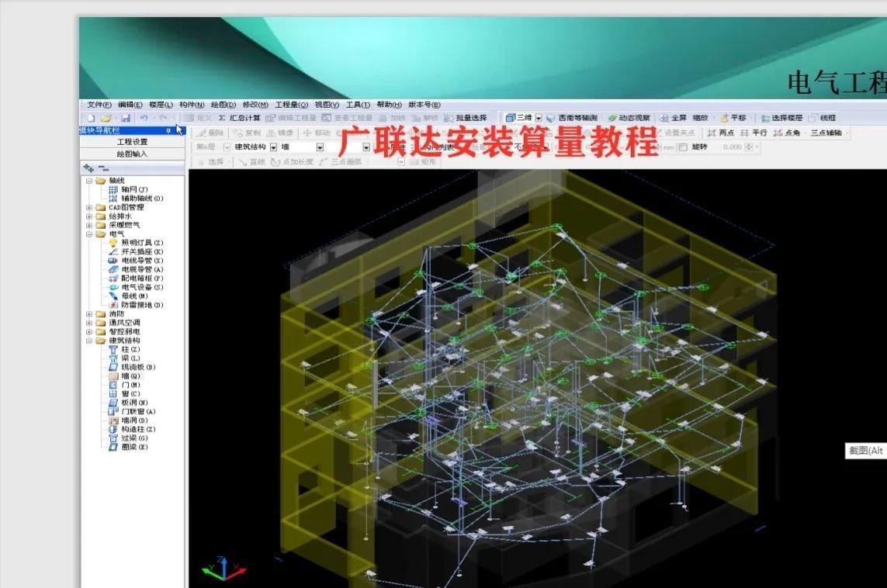
Task: Expand the 通风空调 folder
Action: (88, 323)
